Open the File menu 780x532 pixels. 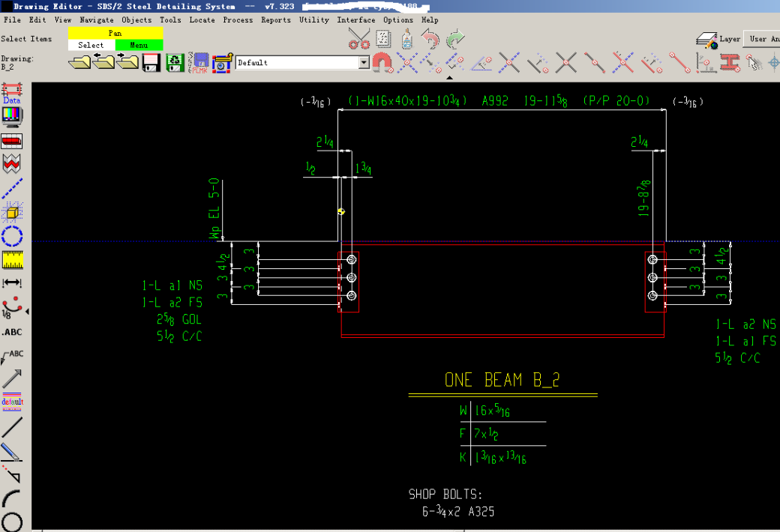click(12, 20)
